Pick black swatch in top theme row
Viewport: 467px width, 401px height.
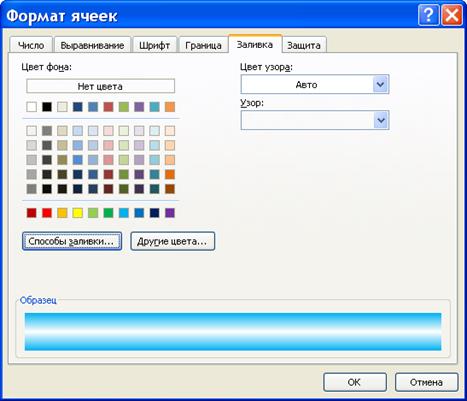click(47, 107)
